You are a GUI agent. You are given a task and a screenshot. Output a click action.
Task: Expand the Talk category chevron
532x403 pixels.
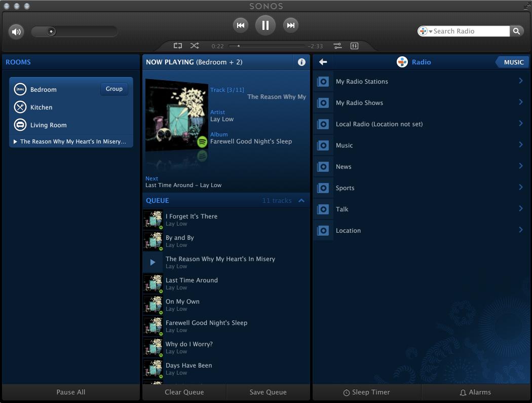click(520, 208)
